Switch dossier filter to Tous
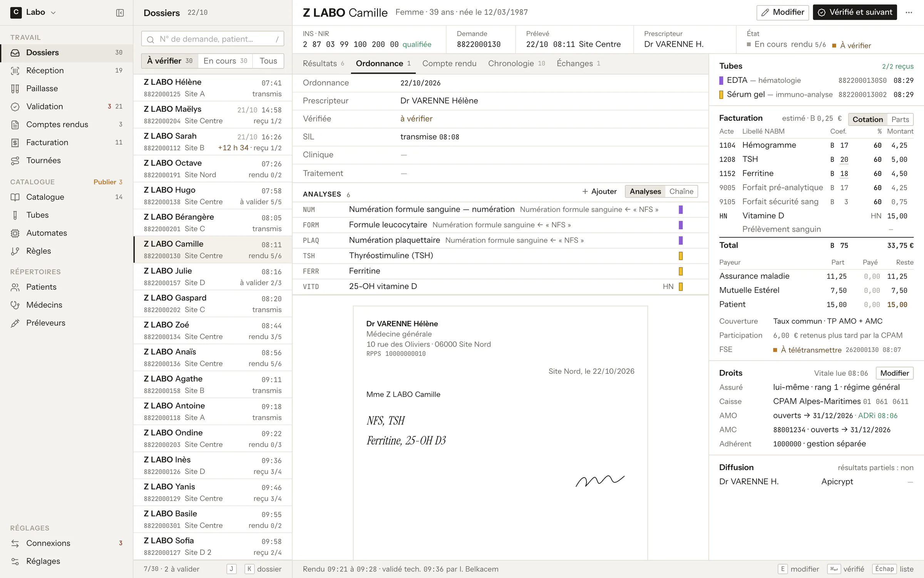Image resolution: width=924 pixels, height=578 pixels. point(268,61)
